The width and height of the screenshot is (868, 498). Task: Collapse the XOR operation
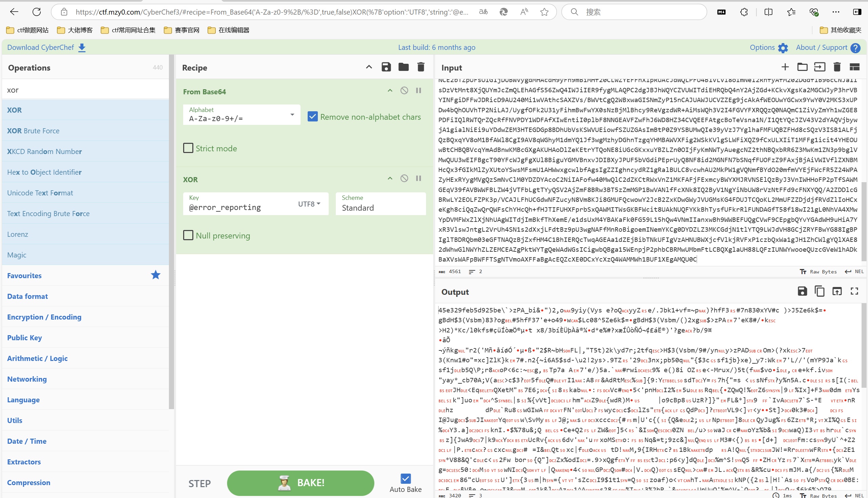pyautogui.click(x=390, y=178)
